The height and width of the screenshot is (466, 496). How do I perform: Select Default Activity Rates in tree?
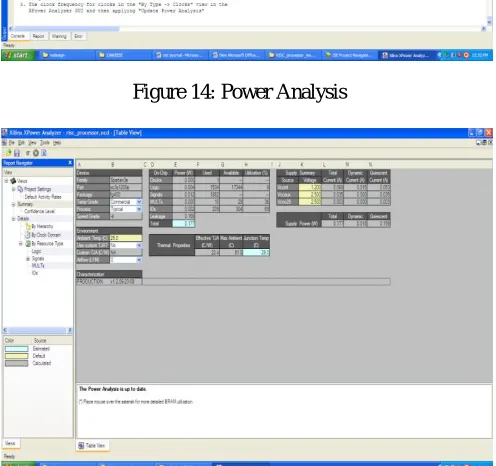pos(43,197)
